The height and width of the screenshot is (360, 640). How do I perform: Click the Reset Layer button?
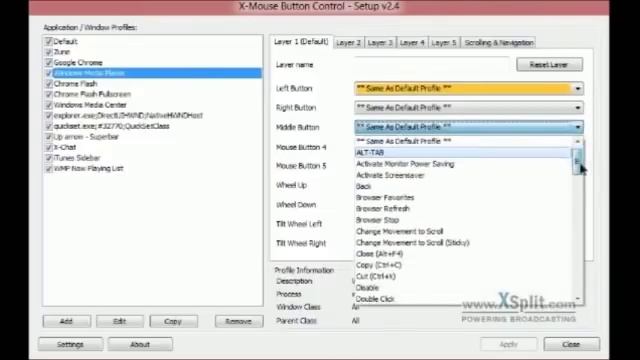549,65
